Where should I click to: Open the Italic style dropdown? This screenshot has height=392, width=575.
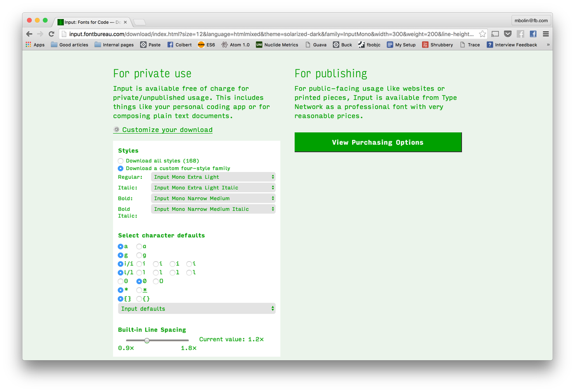click(213, 188)
